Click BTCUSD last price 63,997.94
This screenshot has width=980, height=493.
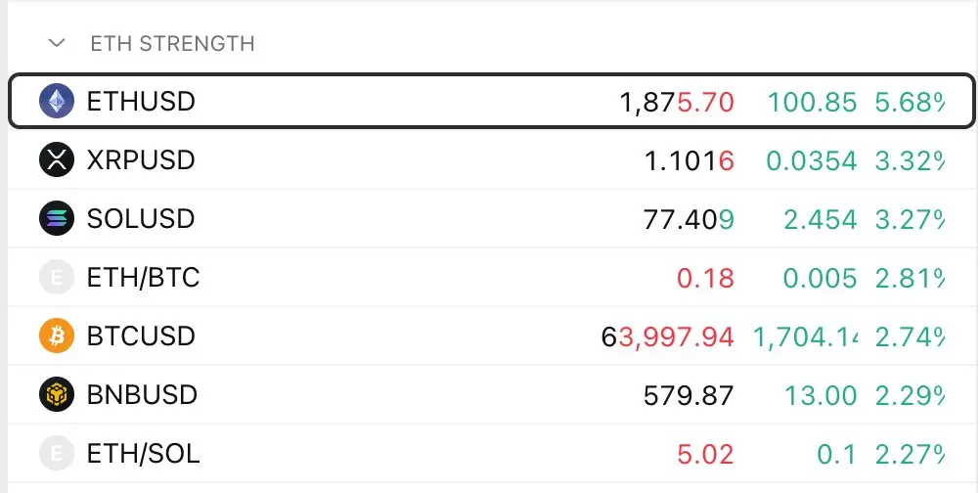(667, 336)
